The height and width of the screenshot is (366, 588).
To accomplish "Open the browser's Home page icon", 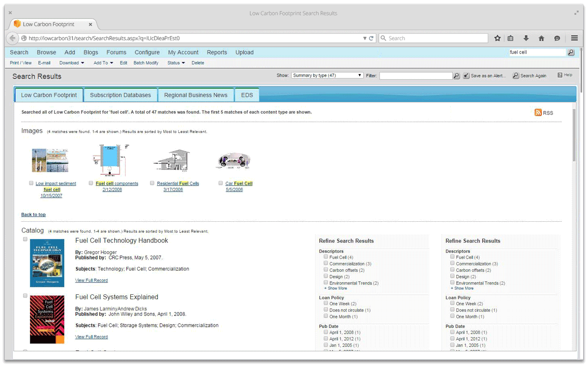I will [x=541, y=38].
